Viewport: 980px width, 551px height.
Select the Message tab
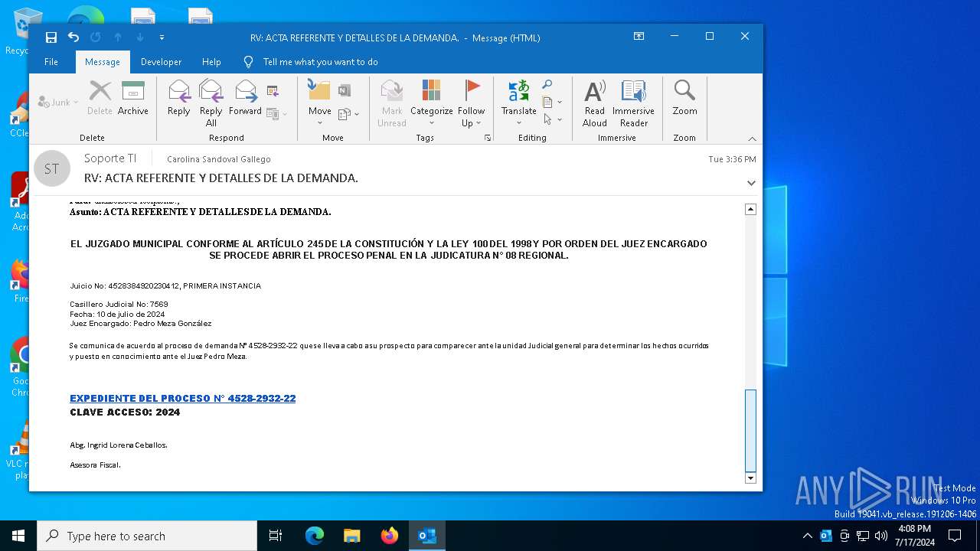(x=103, y=62)
